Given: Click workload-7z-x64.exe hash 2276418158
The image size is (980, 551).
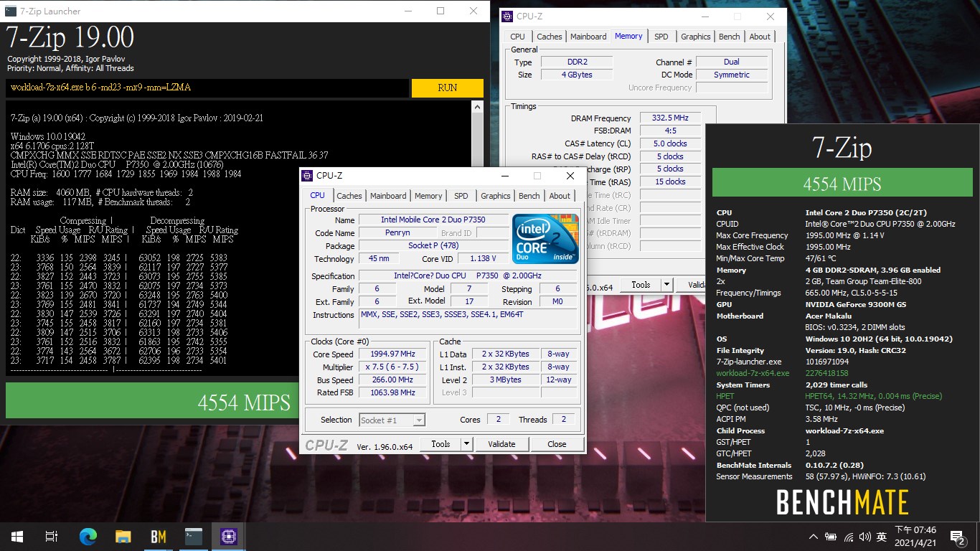Looking at the screenshot, I should pyautogui.click(x=827, y=373).
